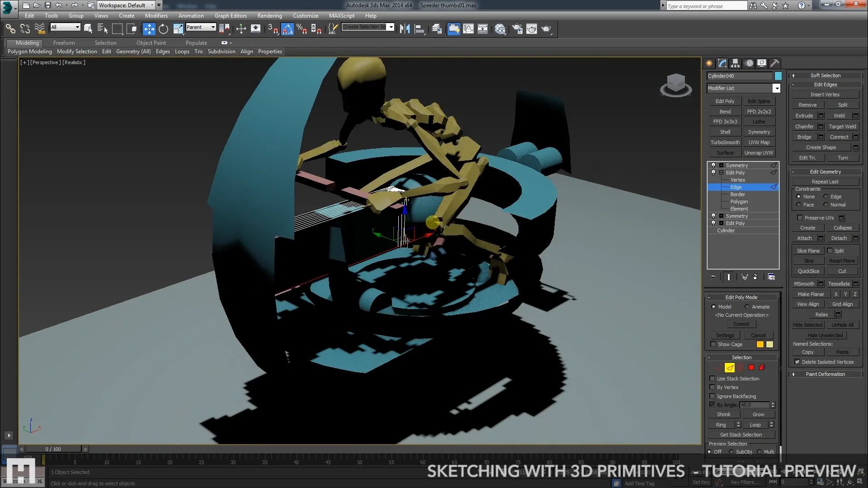Image resolution: width=868 pixels, height=488 pixels.
Task: Click the Align tool icon
Action: (419, 28)
